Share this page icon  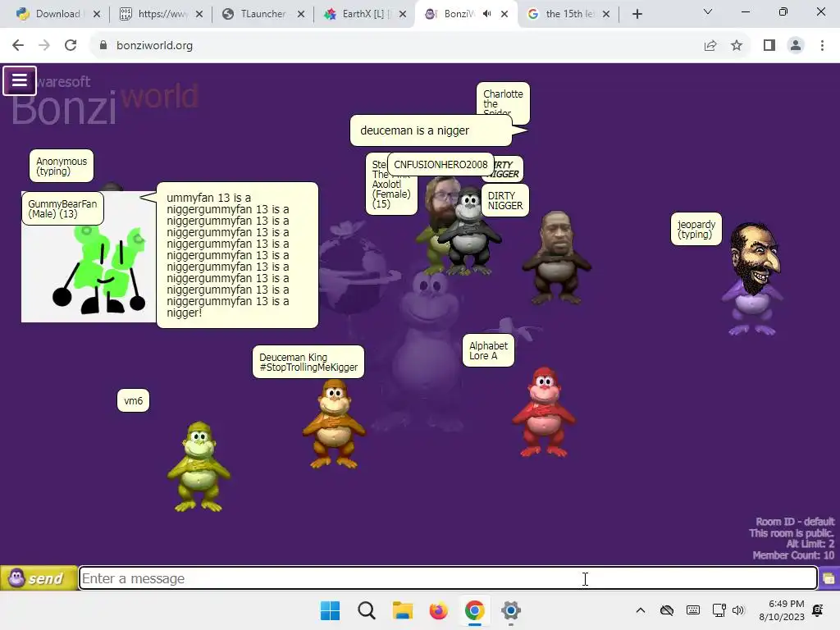pyautogui.click(x=710, y=46)
